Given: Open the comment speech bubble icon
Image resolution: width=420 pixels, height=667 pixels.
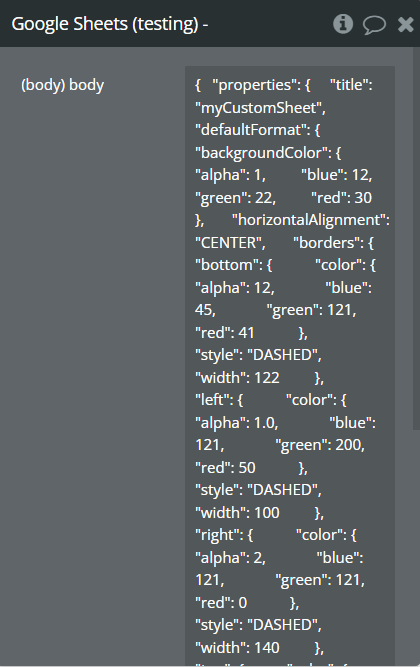Looking at the screenshot, I should (x=374, y=25).
